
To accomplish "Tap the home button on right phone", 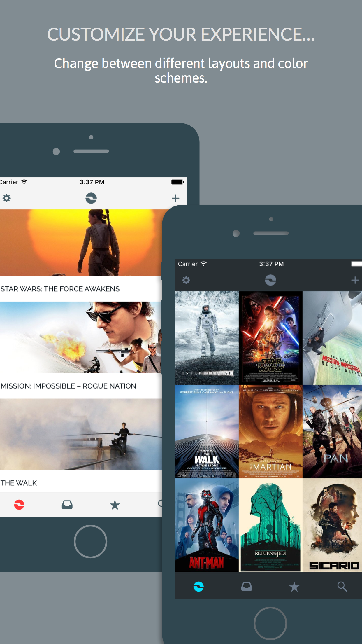I will pos(270,623).
